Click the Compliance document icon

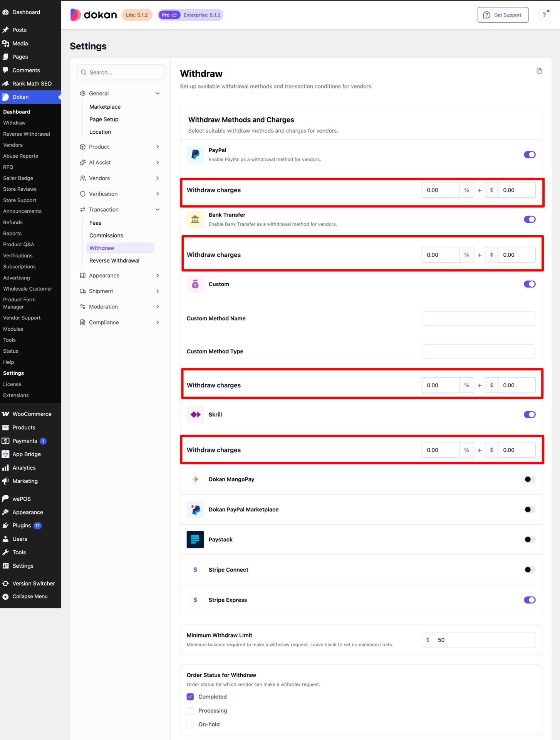(x=82, y=322)
